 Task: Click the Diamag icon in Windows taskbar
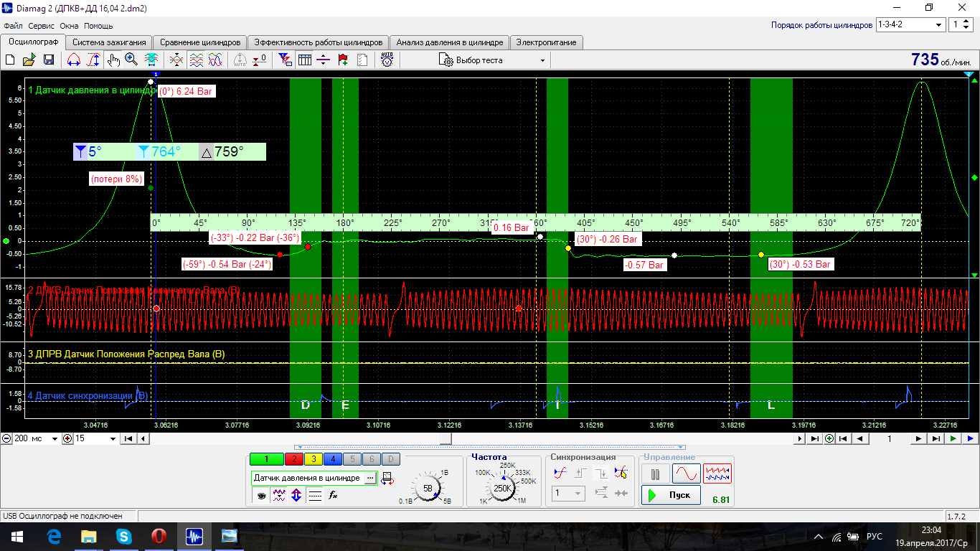[194, 536]
